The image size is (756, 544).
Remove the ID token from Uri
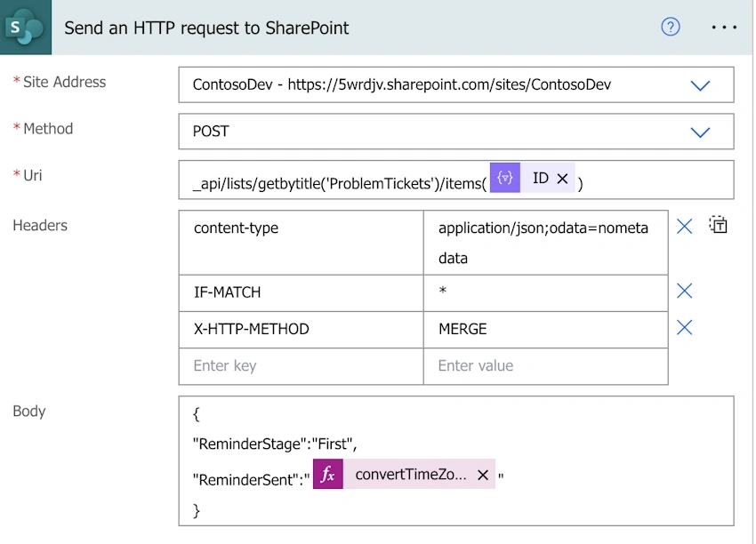(x=562, y=179)
